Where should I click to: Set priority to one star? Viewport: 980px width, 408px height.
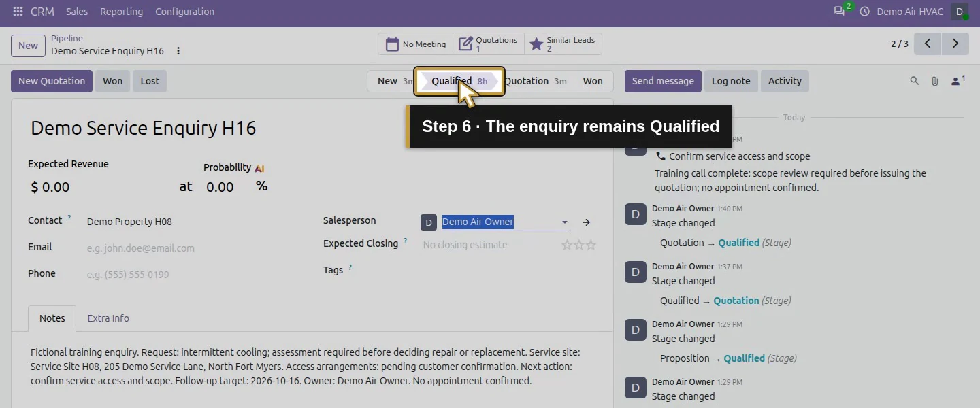(566, 245)
